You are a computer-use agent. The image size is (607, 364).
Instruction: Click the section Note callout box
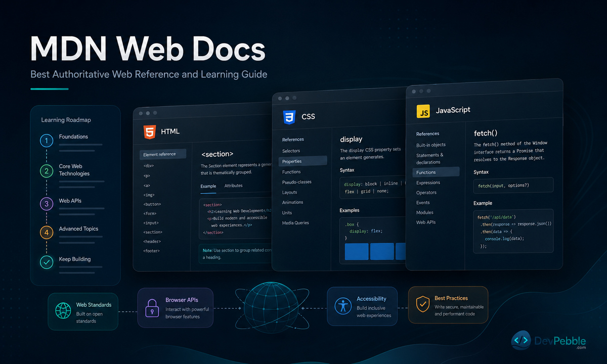coord(236,254)
